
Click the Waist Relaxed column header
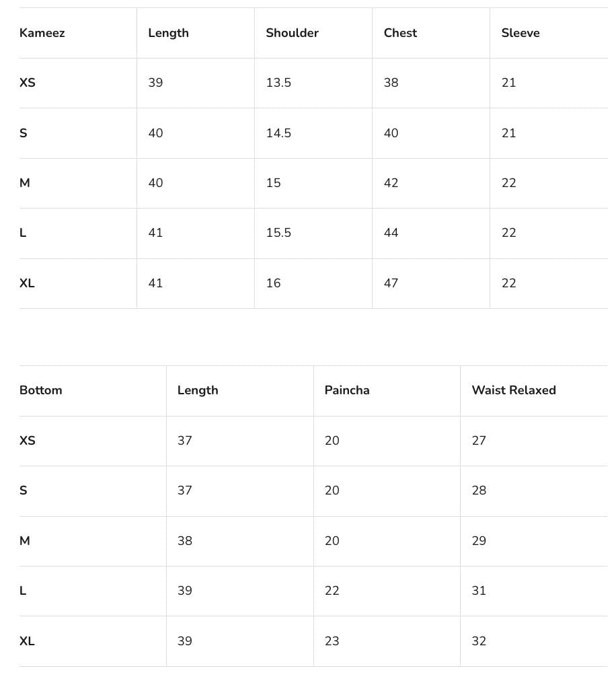(514, 390)
